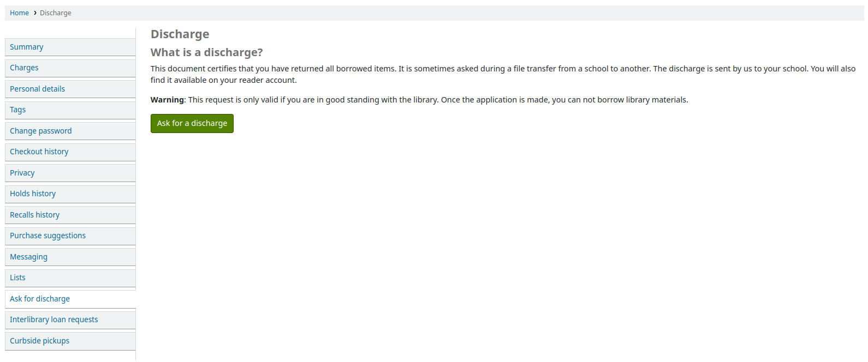The width and height of the screenshot is (868, 362).
Task: View Checkout history
Action: tap(39, 152)
